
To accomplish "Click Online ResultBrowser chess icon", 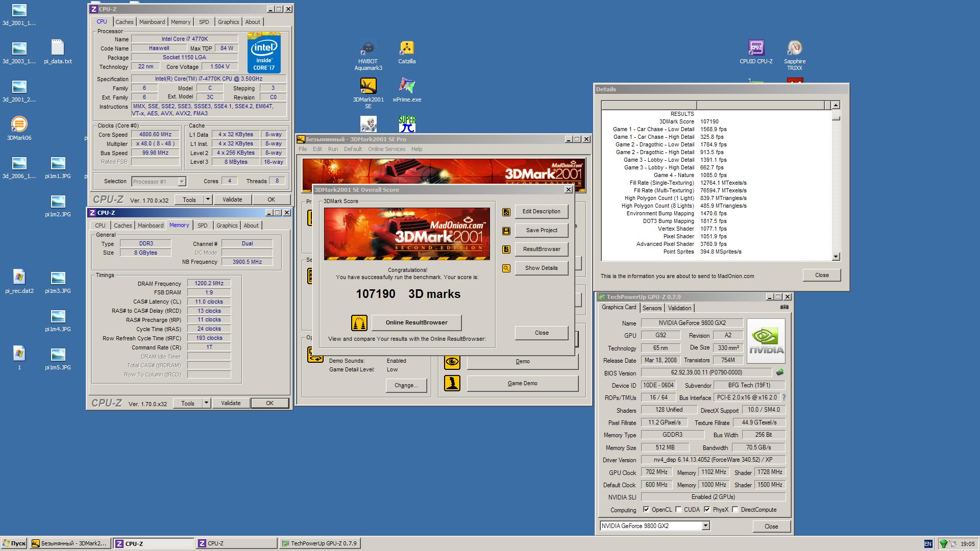I will coord(359,323).
